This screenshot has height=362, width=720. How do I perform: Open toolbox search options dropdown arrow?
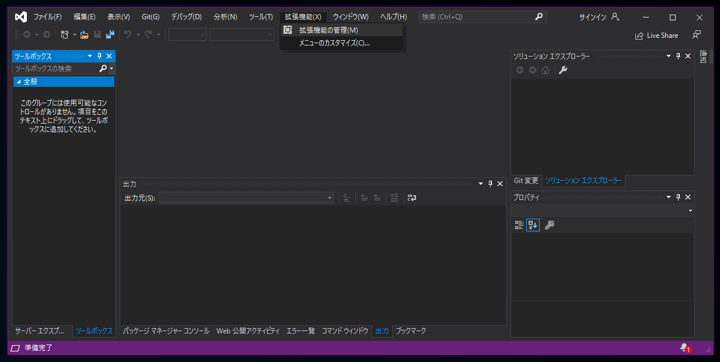(111, 68)
